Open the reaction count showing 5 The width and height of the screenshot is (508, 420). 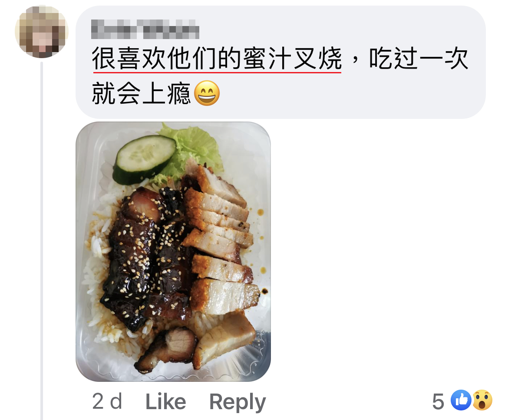click(438, 401)
